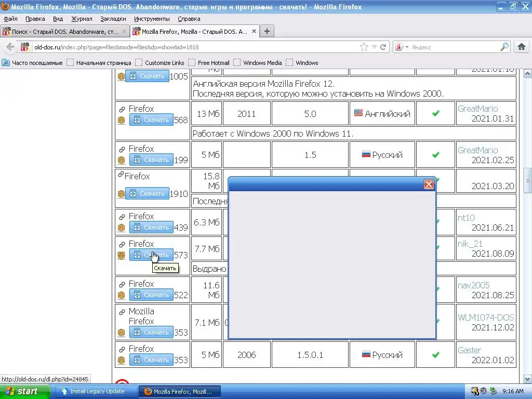Click link icon beside Firefox 6.3 Мб entry
Image resolution: width=532 pixels, height=399 pixels.
[122, 217]
